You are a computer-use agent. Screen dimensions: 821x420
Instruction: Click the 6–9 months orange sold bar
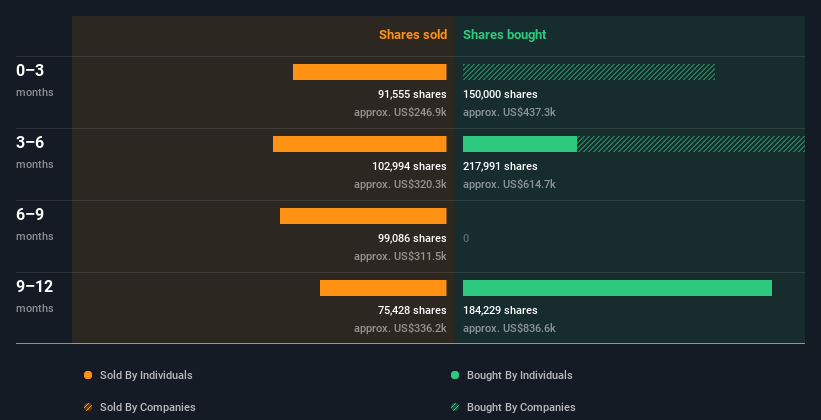363,216
